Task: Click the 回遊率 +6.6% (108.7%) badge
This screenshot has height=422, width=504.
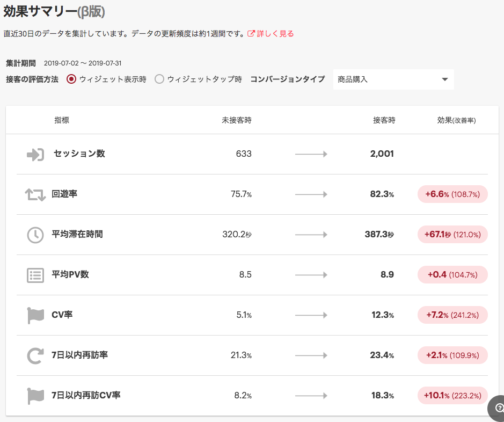Action: click(x=452, y=194)
